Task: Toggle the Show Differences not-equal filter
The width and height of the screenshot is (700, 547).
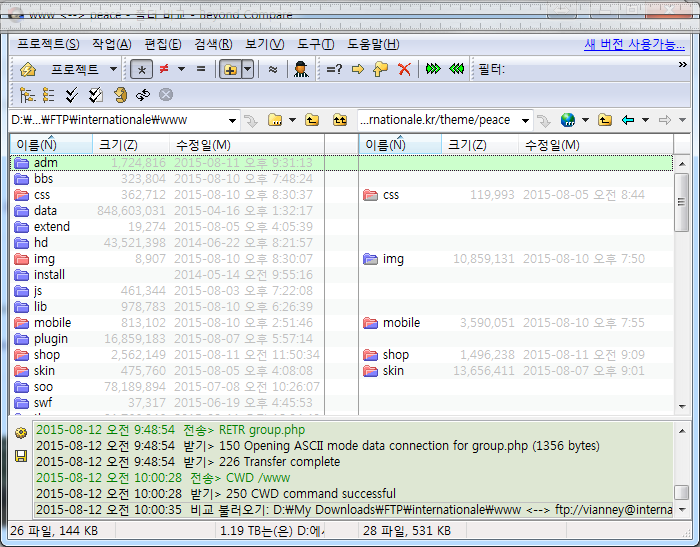Action: click(163, 69)
